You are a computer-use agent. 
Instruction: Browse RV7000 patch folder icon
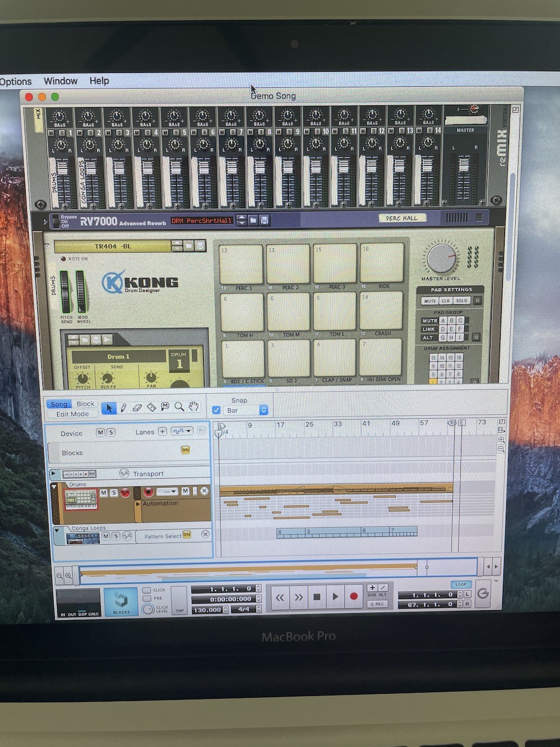pos(253,220)
